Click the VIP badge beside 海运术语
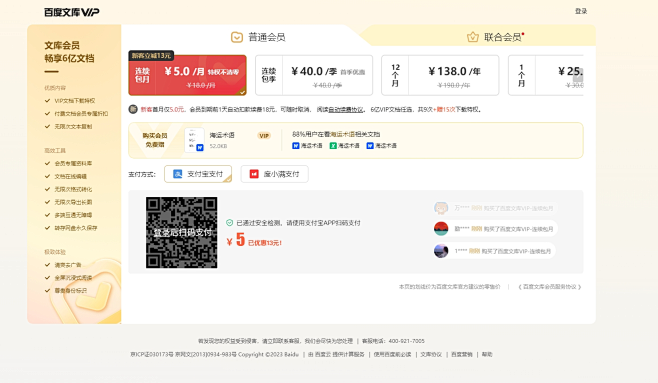Screen dimensions: 658x383 coord(264,135)
